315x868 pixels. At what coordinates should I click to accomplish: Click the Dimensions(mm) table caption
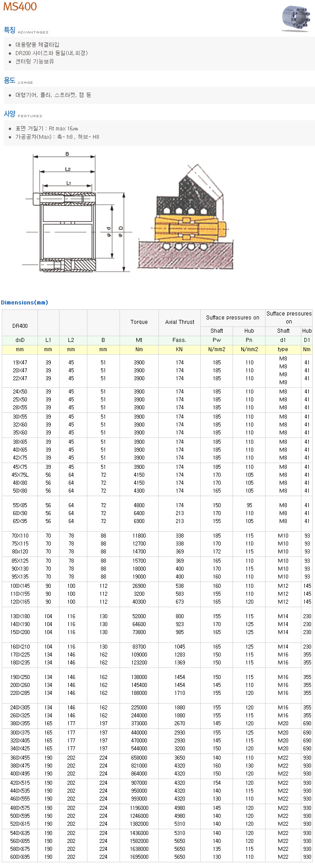pos(25,302)
